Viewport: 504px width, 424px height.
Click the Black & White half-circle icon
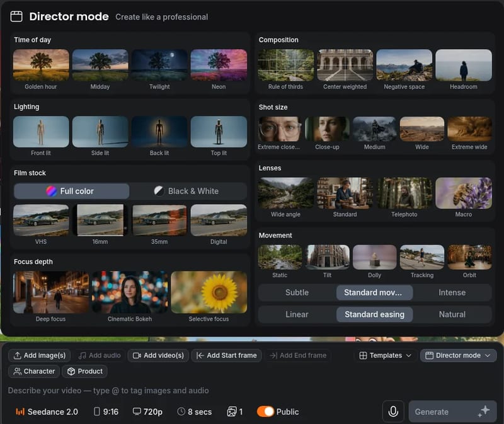tap(159, 191)
